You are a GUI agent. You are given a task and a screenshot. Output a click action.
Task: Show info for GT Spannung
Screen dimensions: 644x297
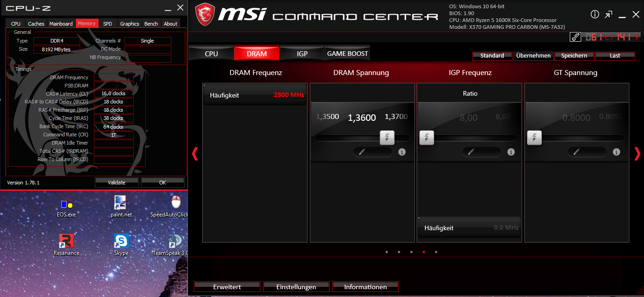(x=616, y=152)
